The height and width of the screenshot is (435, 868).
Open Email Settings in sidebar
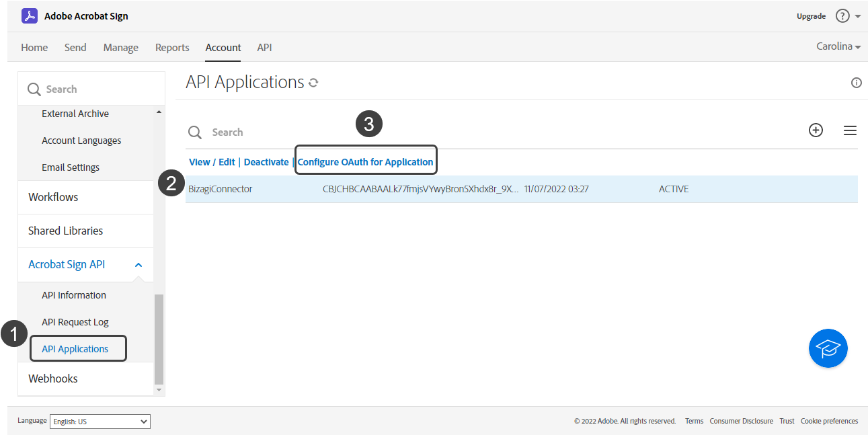(71, 167)
